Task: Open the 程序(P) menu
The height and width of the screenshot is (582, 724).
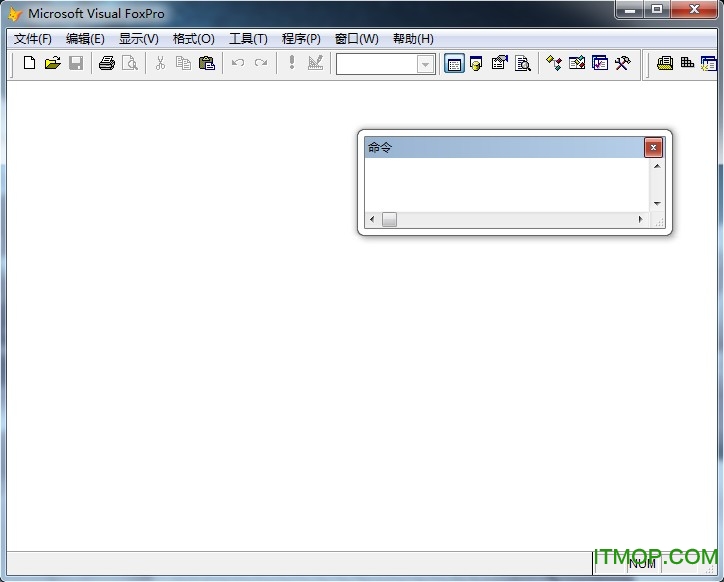Action: tap(301, 39)
